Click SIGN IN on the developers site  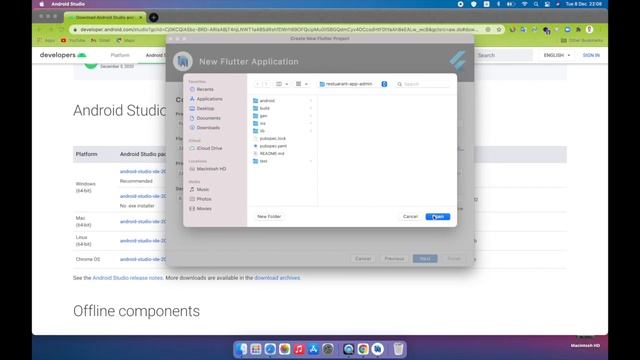[x=591, y=55]
